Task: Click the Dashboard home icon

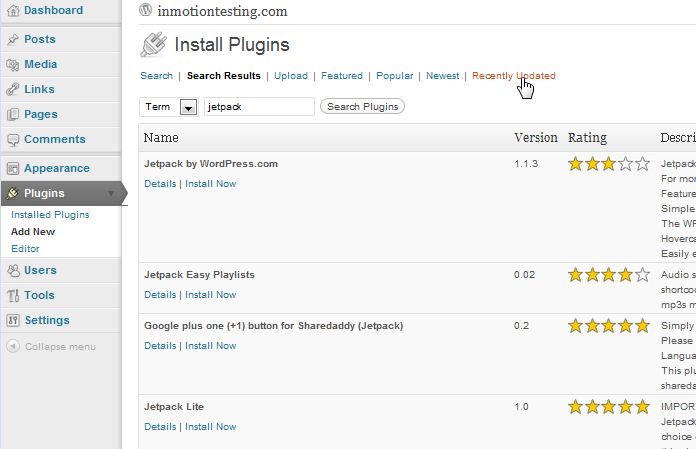Action: (x=12, y=10)
